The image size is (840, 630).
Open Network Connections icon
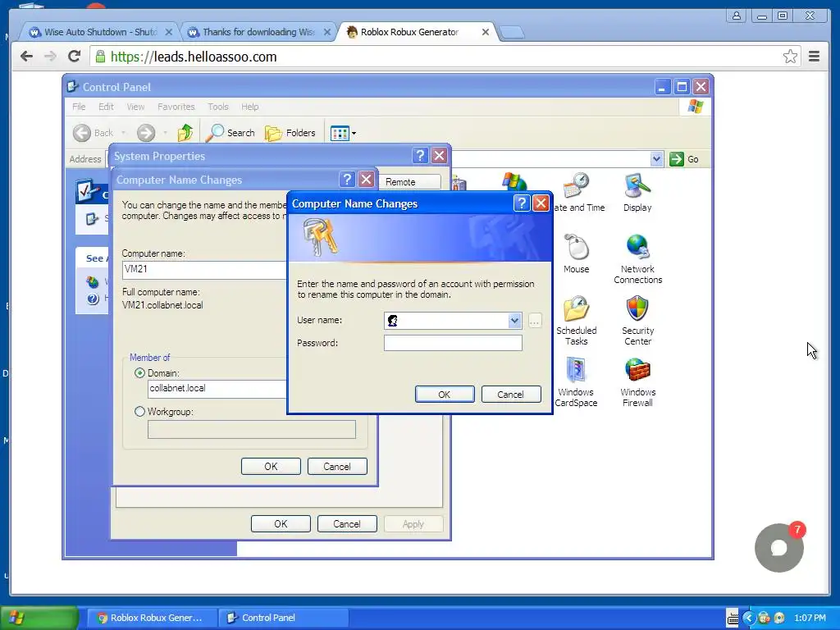[637, 259]
